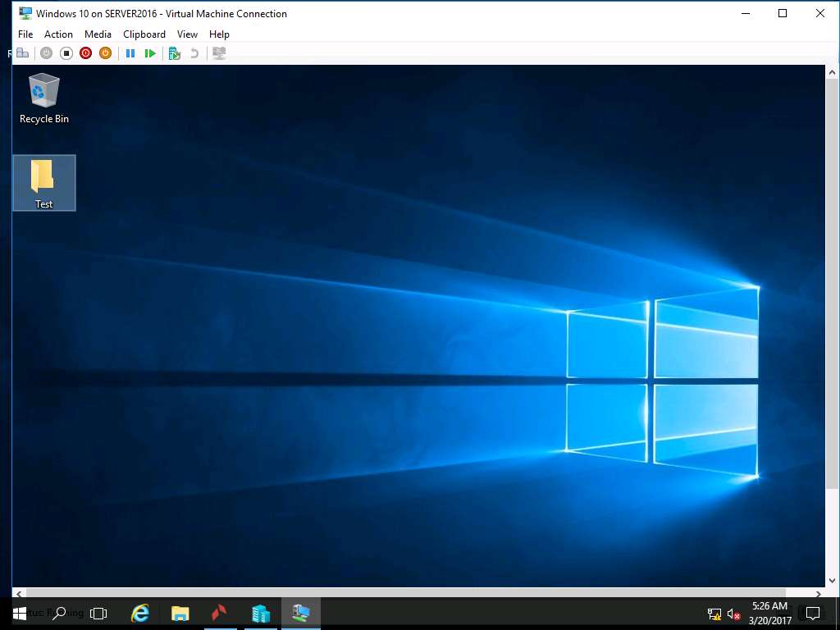This screenshot has height=630, width=840.
Task: Open the File menu
Action: click(25, 34)
